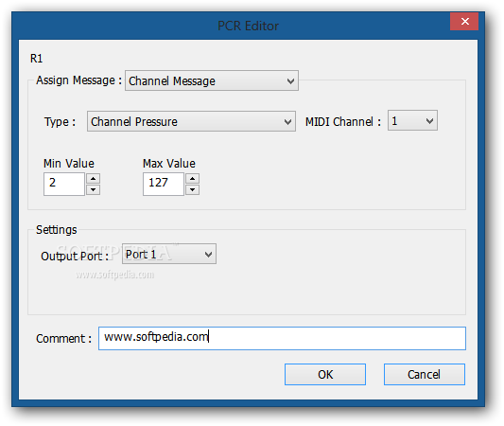The height and width of the screenshot is (426, 504).
Task: Click the Comment label
Action: pos(64,339)
